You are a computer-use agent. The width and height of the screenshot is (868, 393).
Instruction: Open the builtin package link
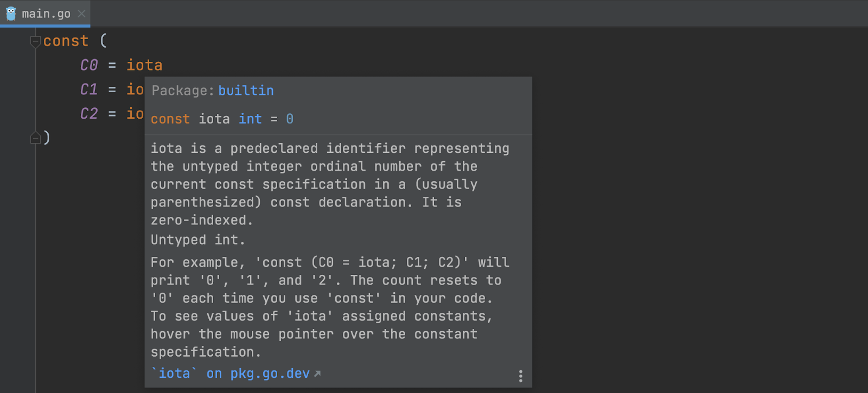point(246,91)
